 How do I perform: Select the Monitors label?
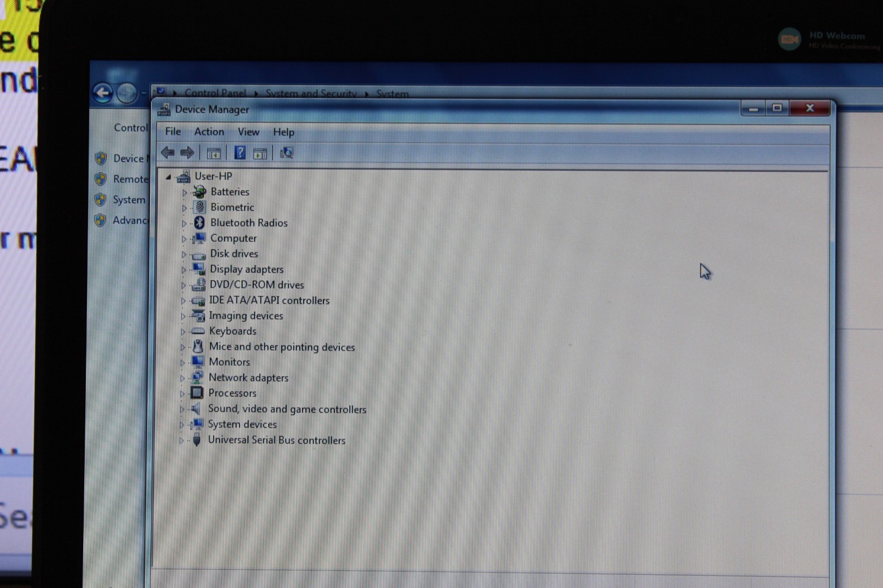tap(230, 362)
